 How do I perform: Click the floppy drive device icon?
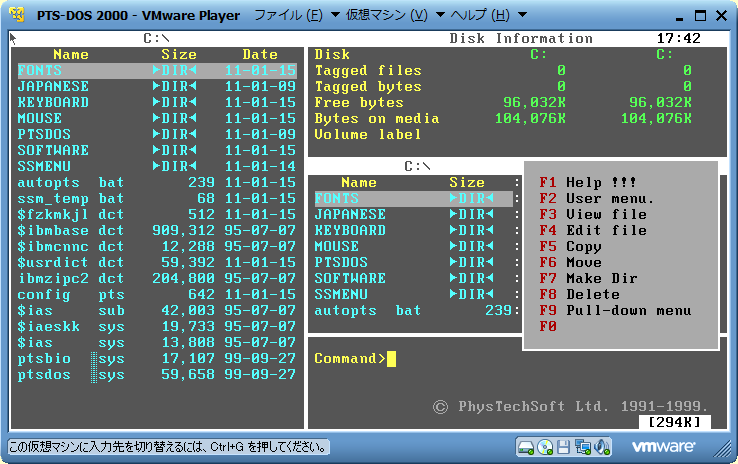pyautogui.click(x=563, y=447)
